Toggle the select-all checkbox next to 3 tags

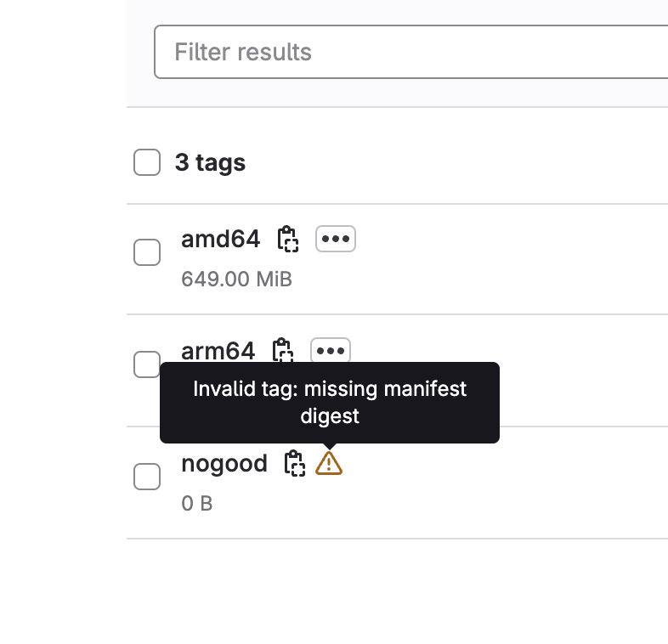coord(147,162)
